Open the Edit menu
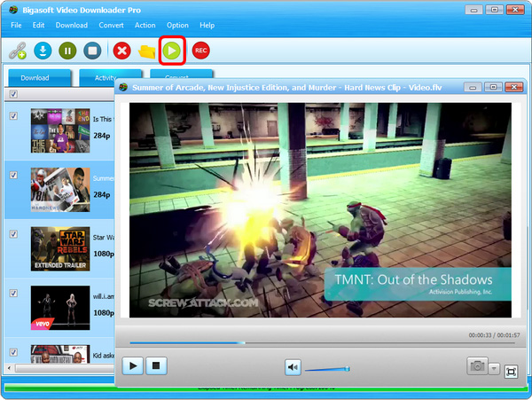 pos(38,25)
